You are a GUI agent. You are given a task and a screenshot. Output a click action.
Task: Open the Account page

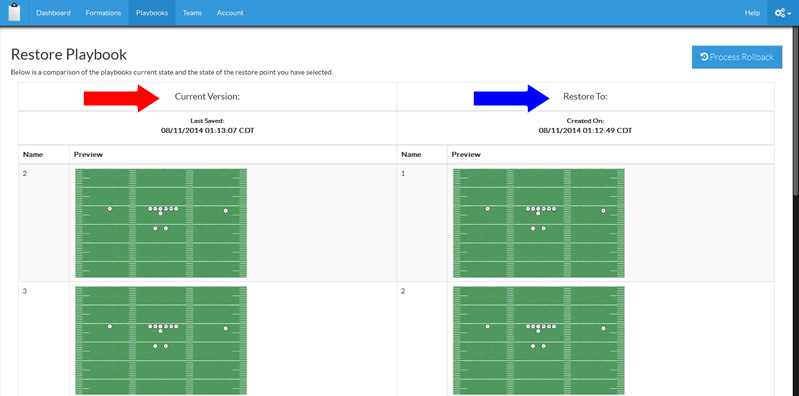[x=230, y=13]
